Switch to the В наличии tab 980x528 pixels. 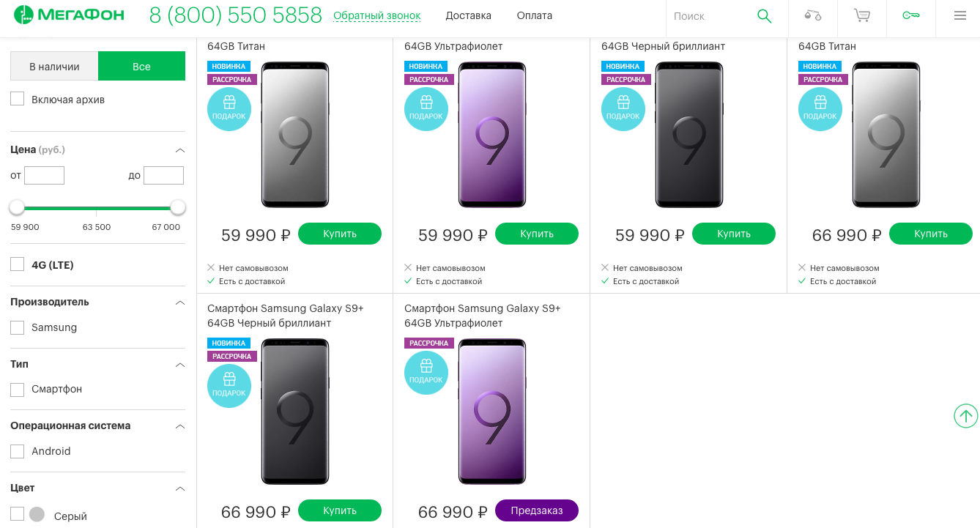(54, 66)
